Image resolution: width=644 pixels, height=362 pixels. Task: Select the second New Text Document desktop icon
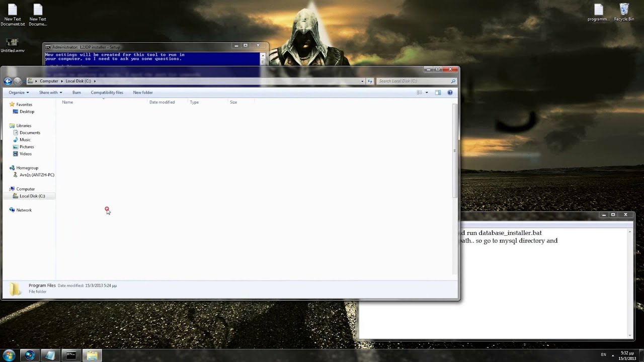pyautogui.click(x=38, y=15)
